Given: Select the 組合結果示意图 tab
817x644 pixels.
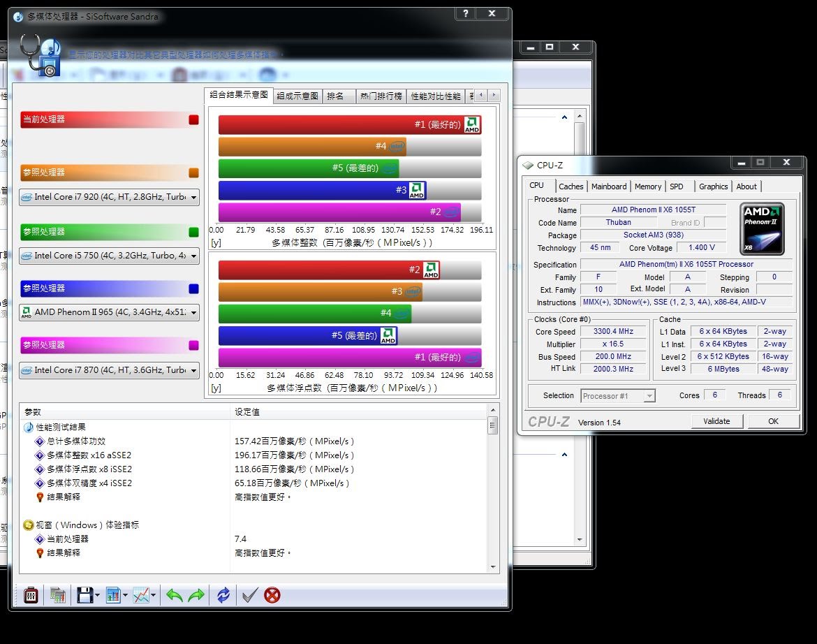Looking at the screenshot, I should click(238, 95).
